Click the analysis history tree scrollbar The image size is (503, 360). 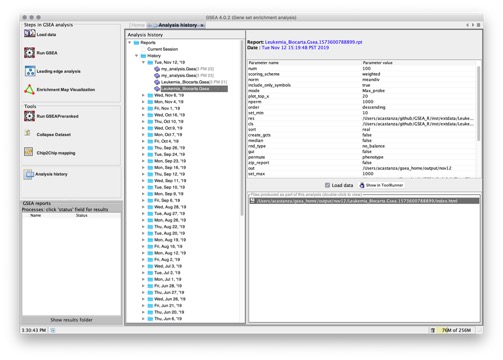[242, 127]
